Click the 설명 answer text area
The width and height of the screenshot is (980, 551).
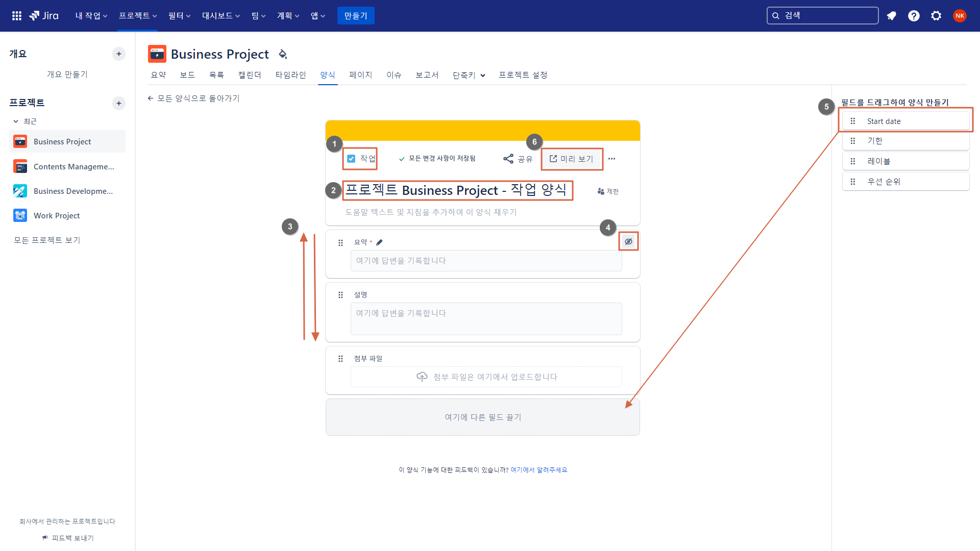click(486, 319)
